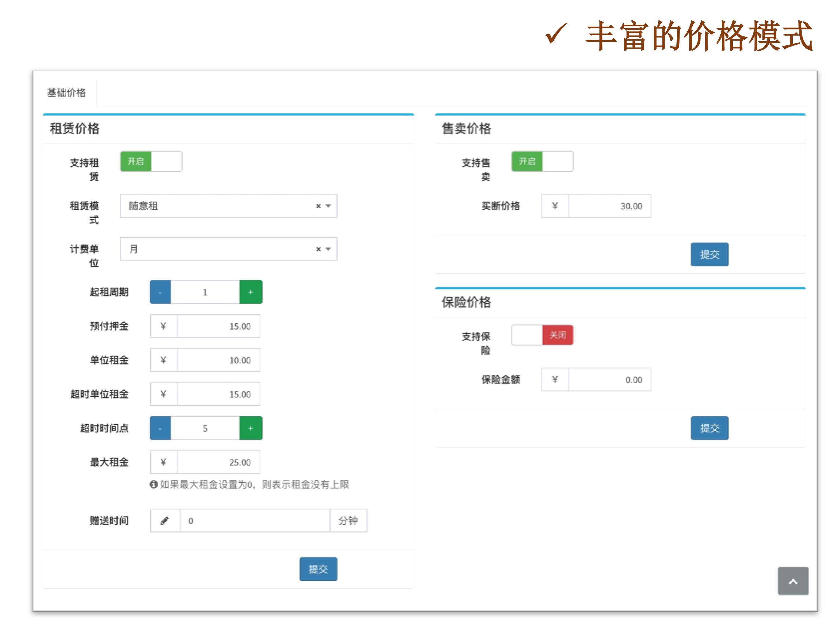
Task: Submit the 租赁价格 form
Action: (x=318, y=569)
